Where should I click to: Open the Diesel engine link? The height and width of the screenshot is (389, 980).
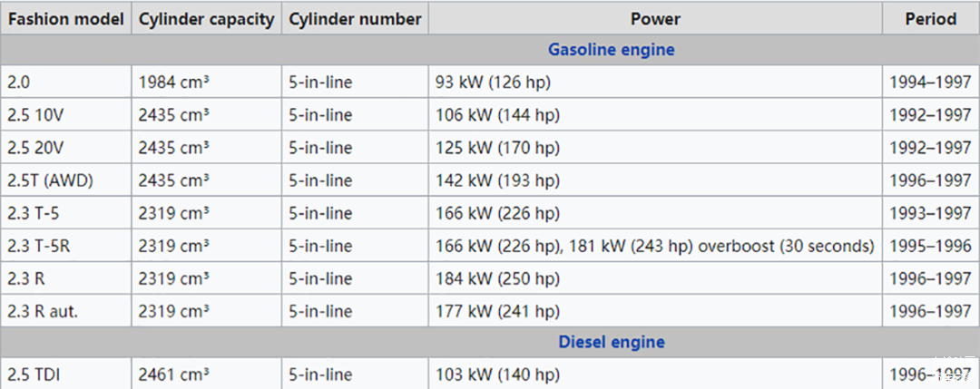tap(611, 342)
